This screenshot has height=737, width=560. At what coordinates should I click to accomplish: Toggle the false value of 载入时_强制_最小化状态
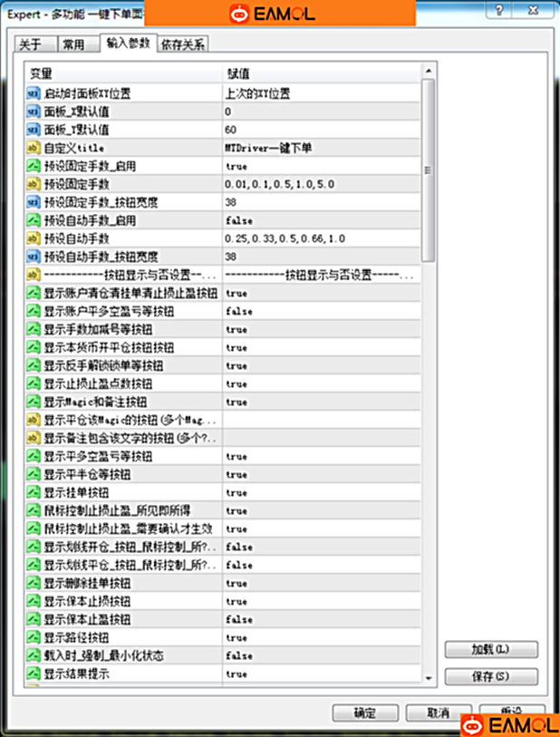click(x=322, y=655)
